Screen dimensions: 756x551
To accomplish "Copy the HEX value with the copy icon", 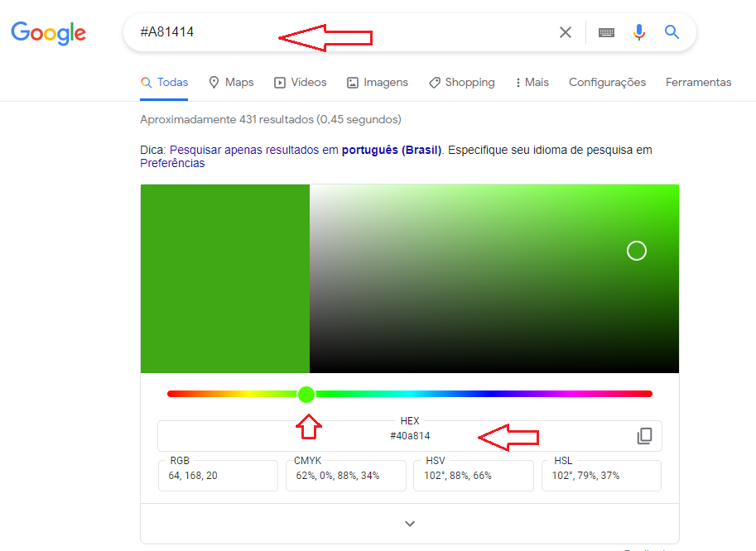I will tap(644, 436).
